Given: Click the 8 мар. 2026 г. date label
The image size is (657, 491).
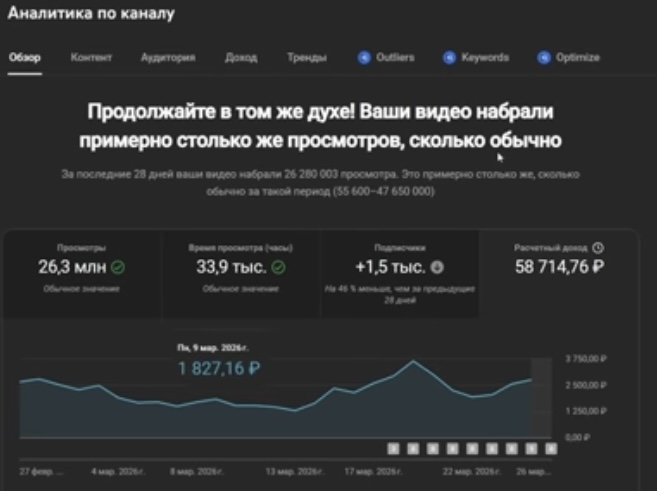Looking at the screenshot, I should point(197,472).
